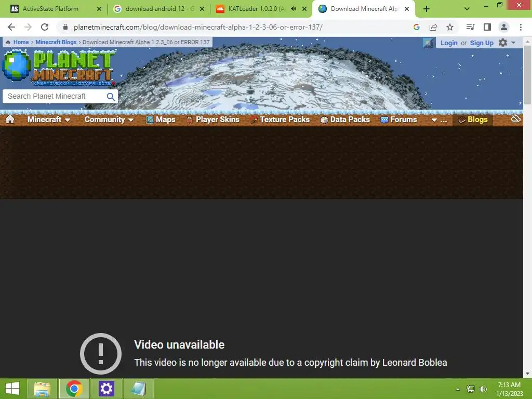Bookmark this page with the star icon
Viewport: 532px width, 399px height.
pyautogui.click(x=449, y=27)
